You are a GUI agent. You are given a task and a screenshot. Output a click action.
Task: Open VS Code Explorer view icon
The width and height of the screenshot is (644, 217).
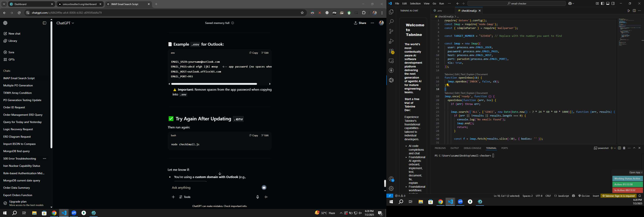pos(391,12)
